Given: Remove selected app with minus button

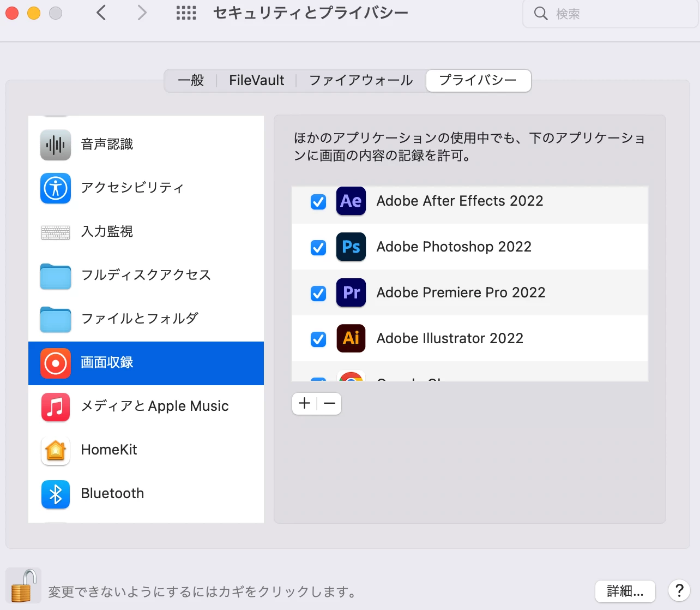Looking at the screenshot, I should pyautogui.click(x=329, y=404).
